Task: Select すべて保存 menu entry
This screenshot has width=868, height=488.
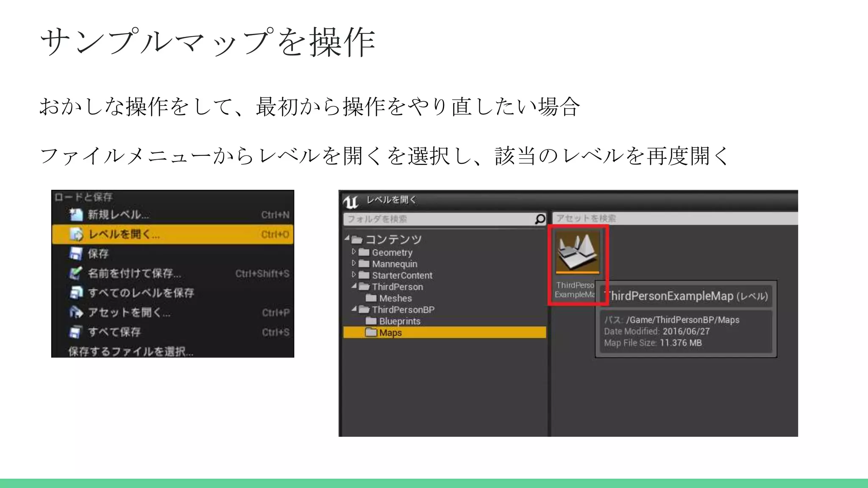Action: click(172, 332)
